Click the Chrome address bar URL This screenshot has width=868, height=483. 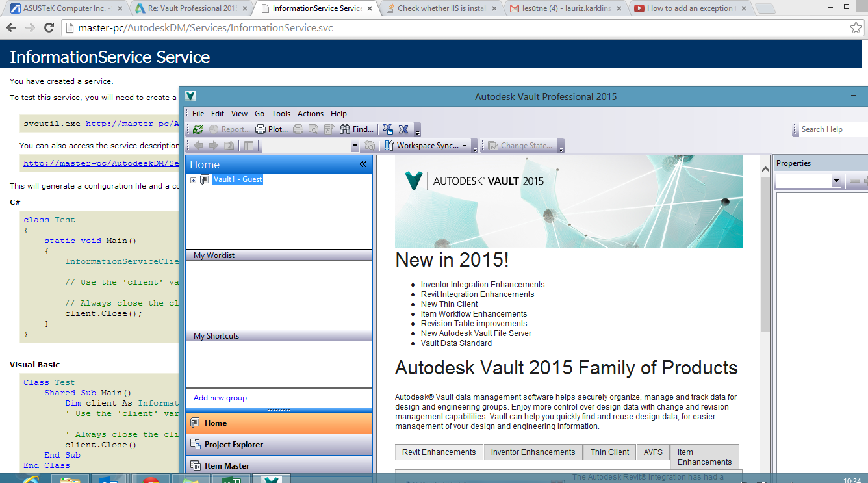point(206,28)
